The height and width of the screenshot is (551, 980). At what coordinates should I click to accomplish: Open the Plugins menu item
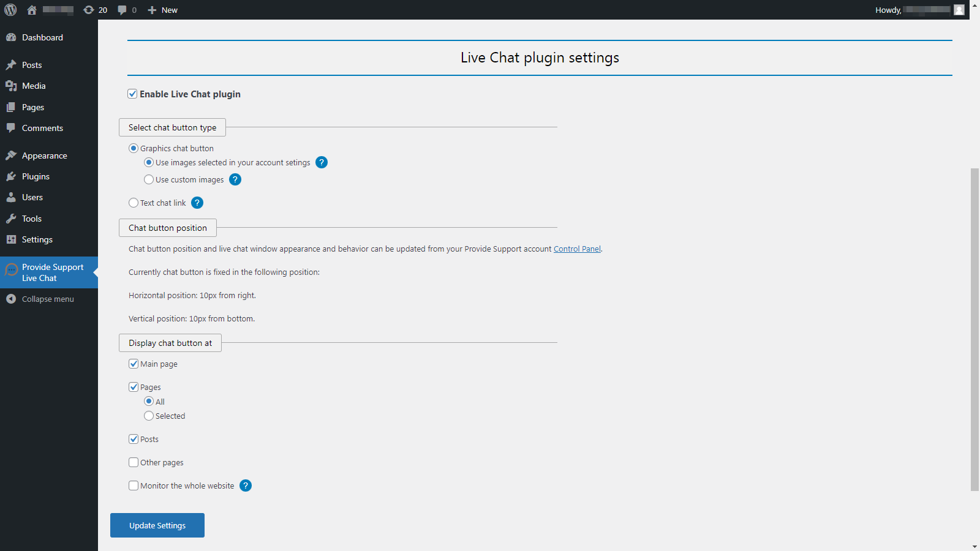[x=36, y=176]
